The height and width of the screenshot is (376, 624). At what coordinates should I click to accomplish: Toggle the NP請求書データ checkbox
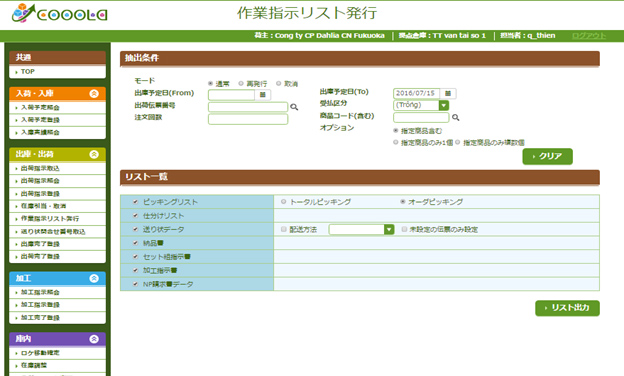tap(135, 284)
